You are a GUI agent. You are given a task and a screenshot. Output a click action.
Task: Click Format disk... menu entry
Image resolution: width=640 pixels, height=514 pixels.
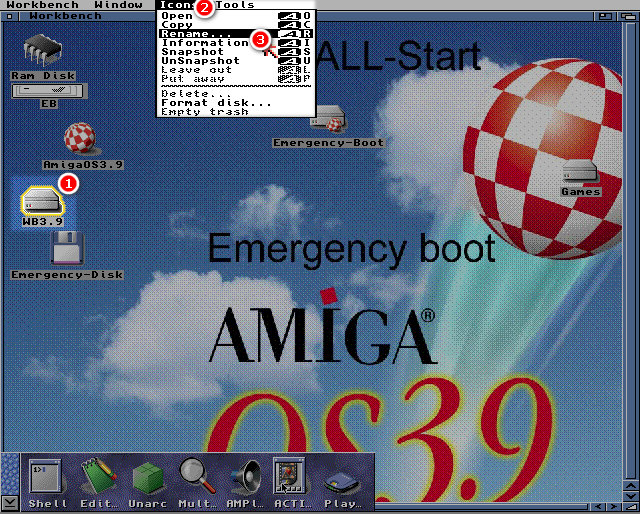click(215, 102)
